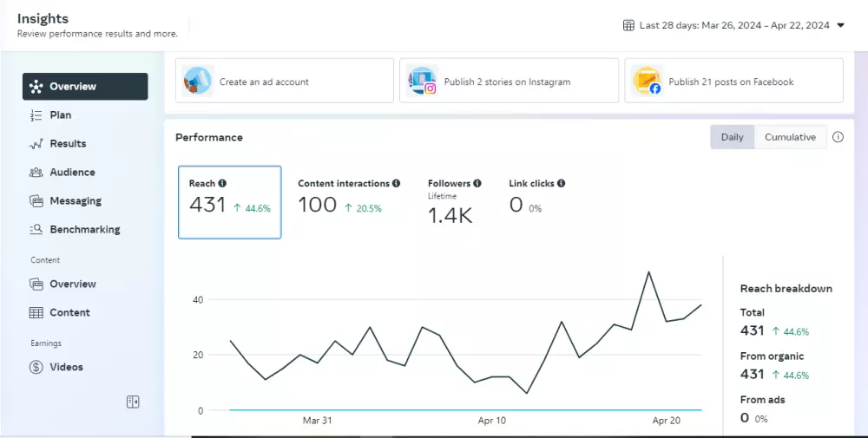
Task: Open Videos under Earnings
Action: coord(85,367)
